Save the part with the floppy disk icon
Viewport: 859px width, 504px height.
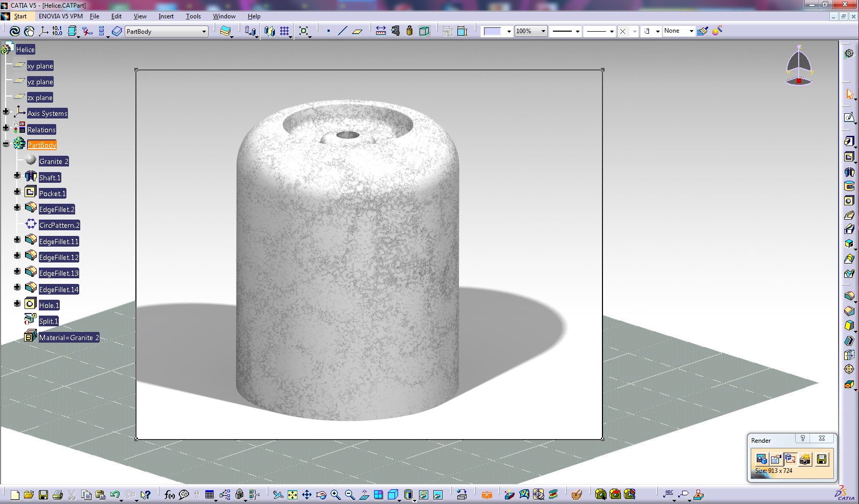43,495
